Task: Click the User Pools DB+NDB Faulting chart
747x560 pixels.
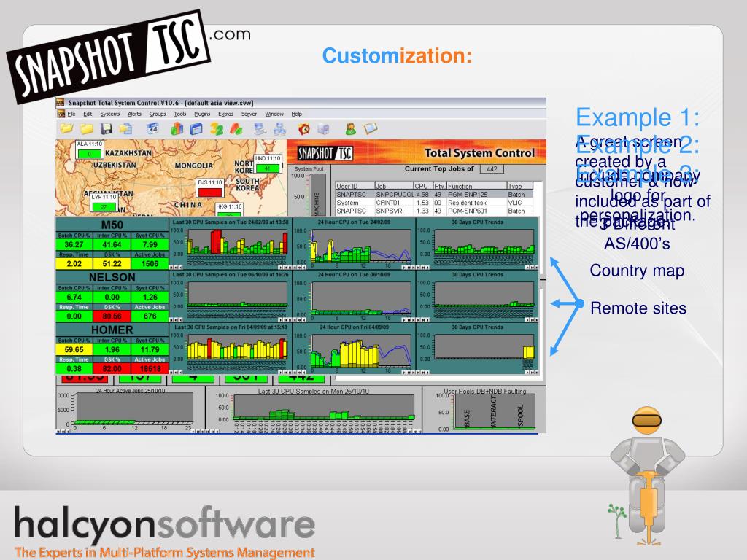Action: coord(484,410)
